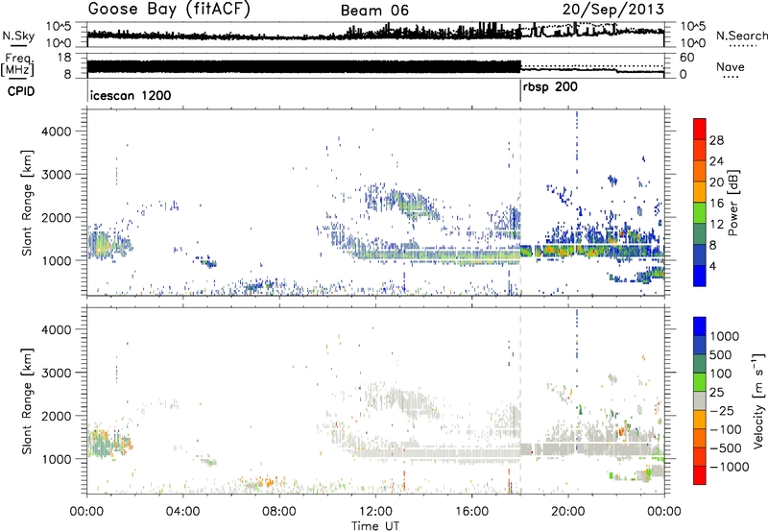
Task: Click the '60' Nave axis label
Action: [686, 58]
